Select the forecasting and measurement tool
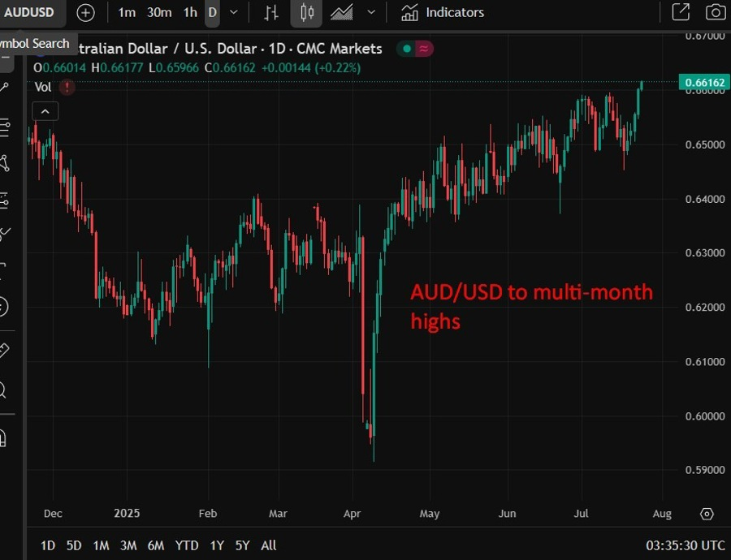The width and height of the screenshot is (731, 560). 4,200
